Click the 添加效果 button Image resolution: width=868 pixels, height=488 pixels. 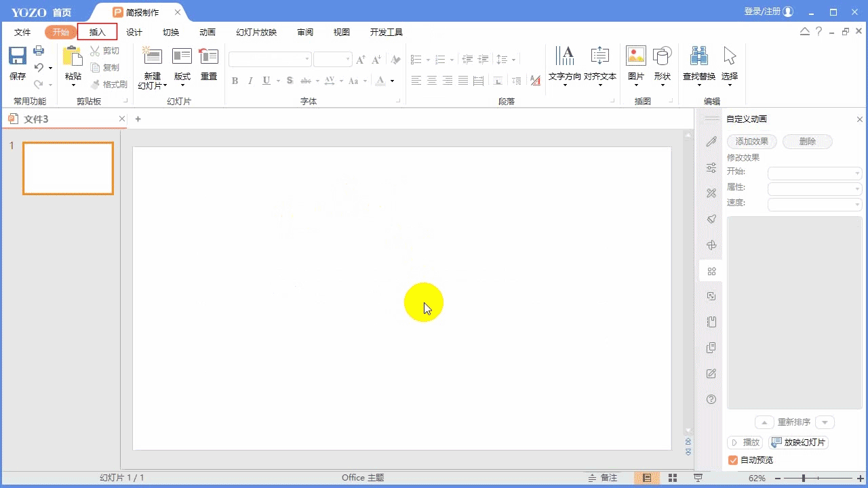tap(752, 142)
